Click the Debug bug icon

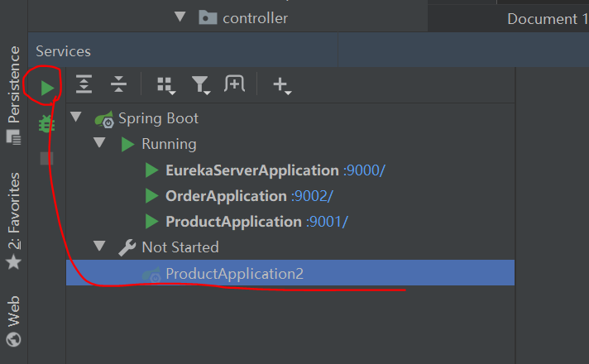click(x=47, y=124)
